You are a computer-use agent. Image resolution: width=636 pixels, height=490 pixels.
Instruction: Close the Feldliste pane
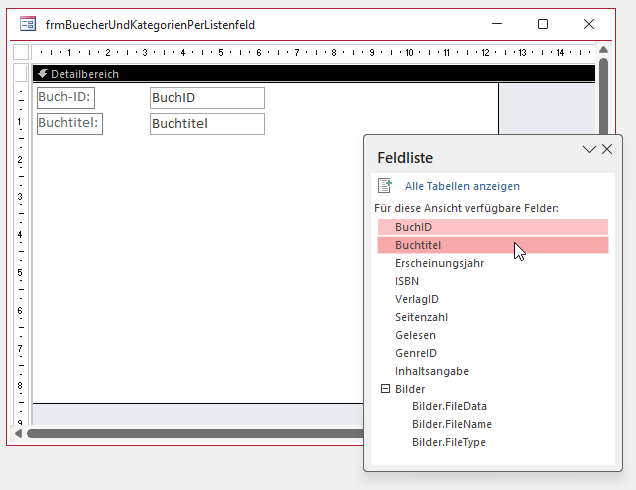click(607, 149)
